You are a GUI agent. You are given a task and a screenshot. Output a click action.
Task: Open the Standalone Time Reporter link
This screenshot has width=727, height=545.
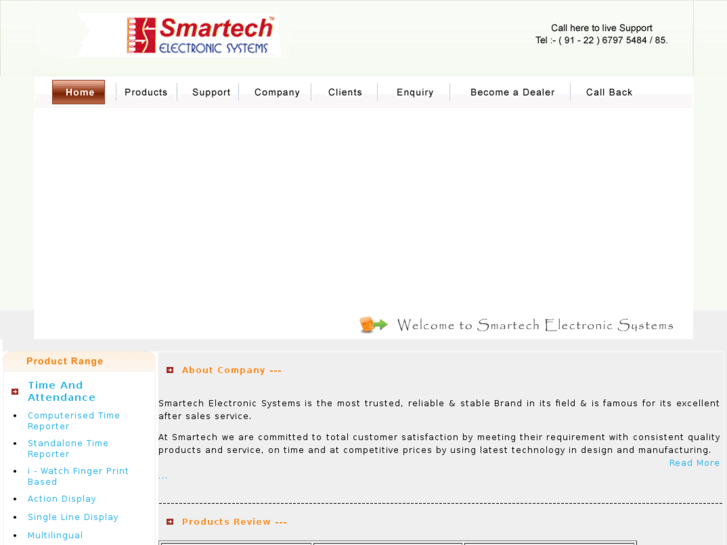coord(68,449)
